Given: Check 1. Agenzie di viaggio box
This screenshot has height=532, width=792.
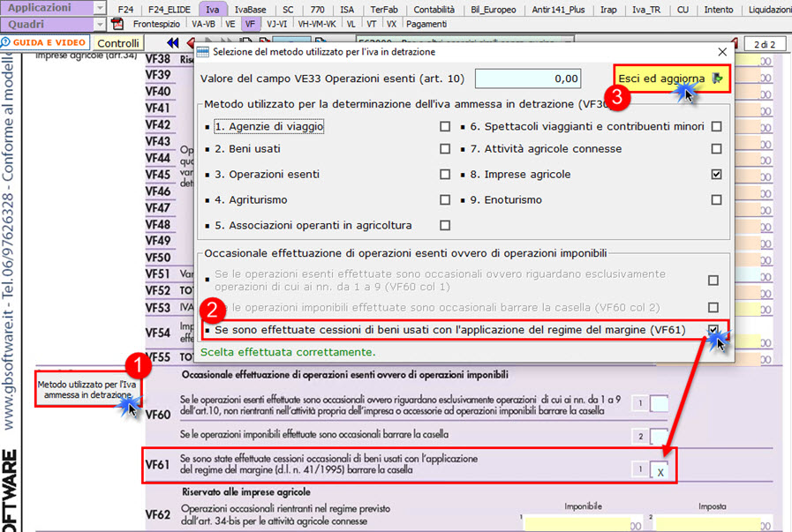Looking at the screenshot, I should [445, 126].
